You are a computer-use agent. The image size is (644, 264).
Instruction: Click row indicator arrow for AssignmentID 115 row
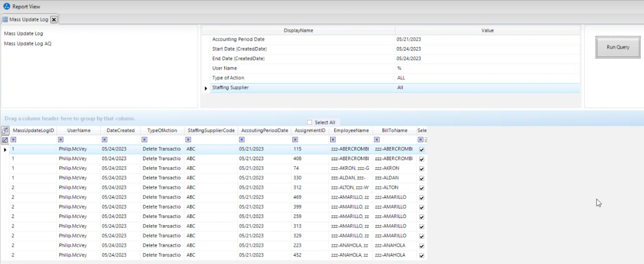pyautogui.click(x=5, y=149)
